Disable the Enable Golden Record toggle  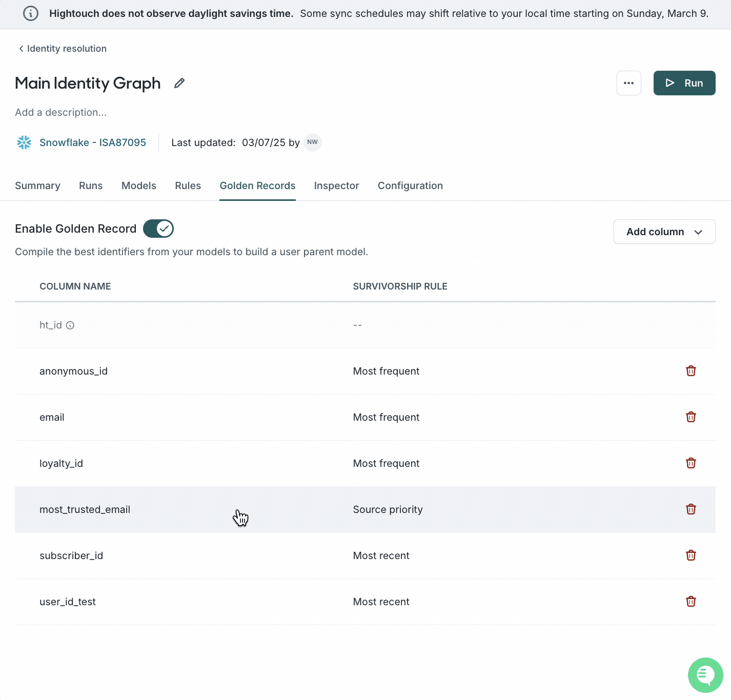(x=158, y=229)
